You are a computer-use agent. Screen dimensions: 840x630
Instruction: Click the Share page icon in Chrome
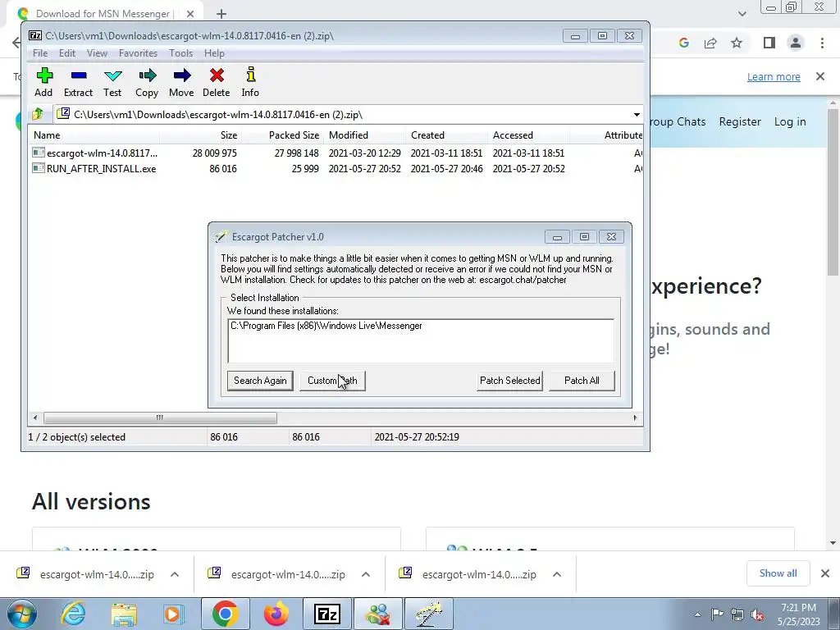(x=710, y=43)
